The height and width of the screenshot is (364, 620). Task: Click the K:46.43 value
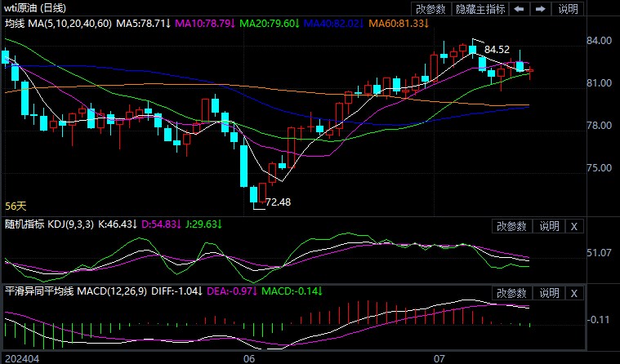click(118, 224)
